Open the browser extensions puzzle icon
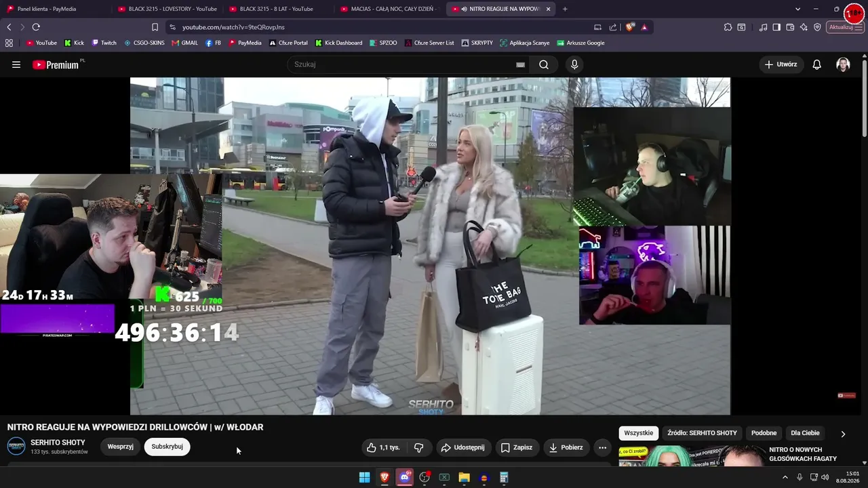The width and height of the screenshot is (868, 488). [x=728, y=27]
